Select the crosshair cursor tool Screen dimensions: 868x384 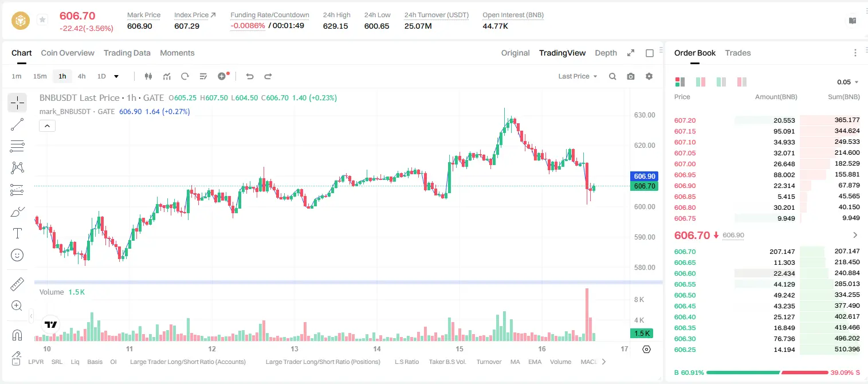tap(17, 103)
